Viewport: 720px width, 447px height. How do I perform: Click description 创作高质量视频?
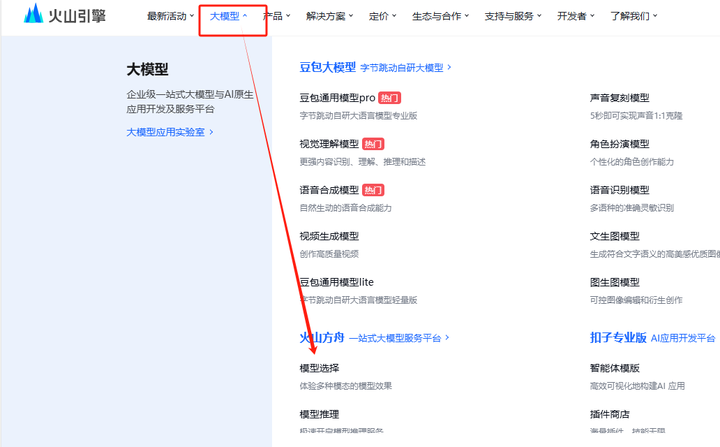(329, 254)
